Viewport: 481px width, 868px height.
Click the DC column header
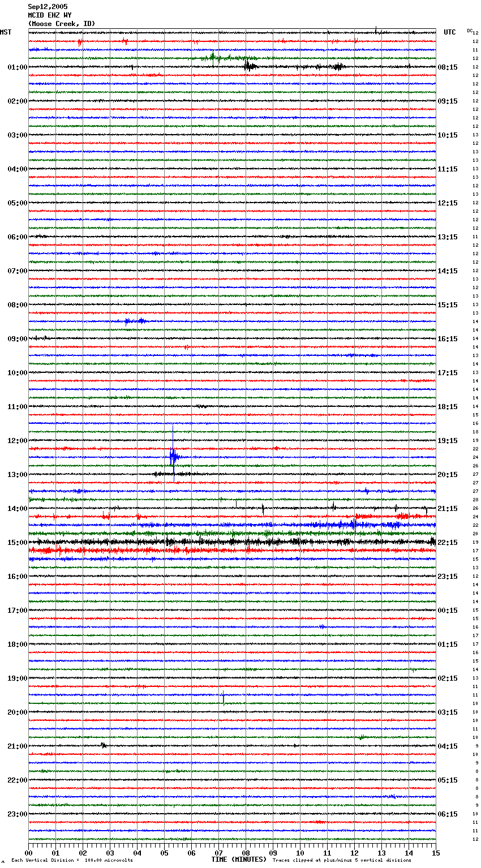click(470, 31)
